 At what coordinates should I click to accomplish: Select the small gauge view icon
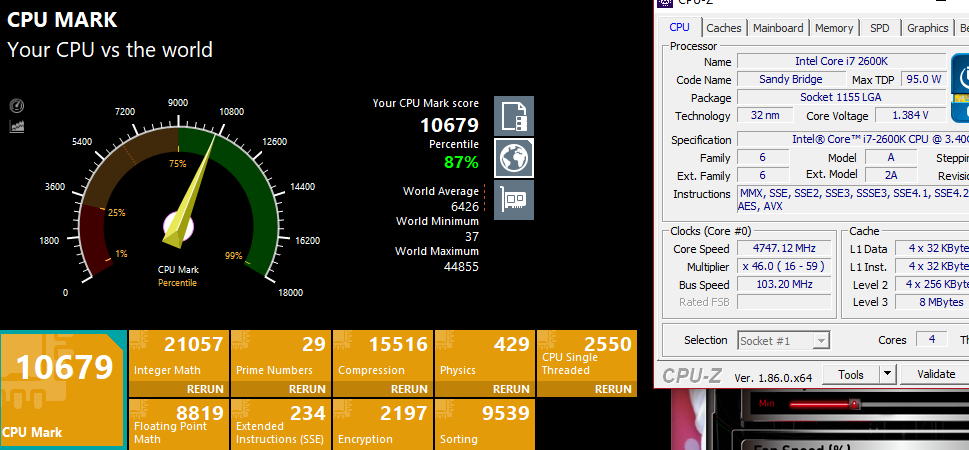pyautogui.click(x=17, y=106)
